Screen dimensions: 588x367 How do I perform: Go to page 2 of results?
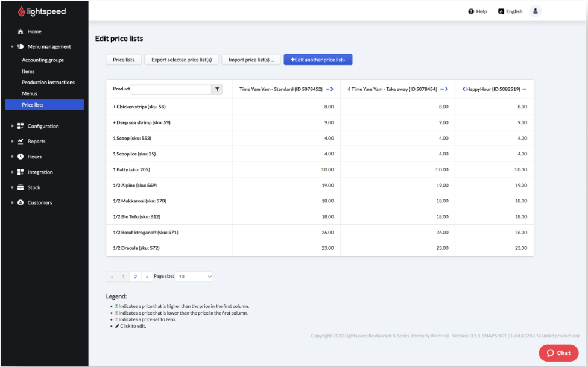(x=135, y=277)
